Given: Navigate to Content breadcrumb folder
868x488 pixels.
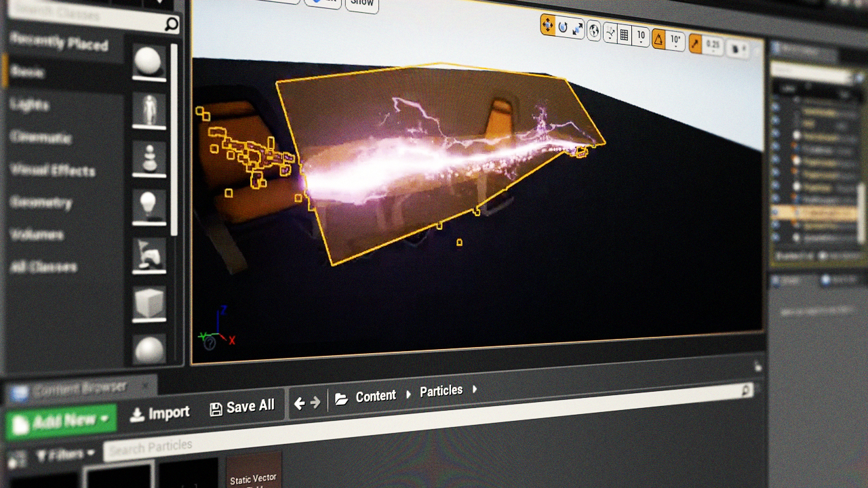Looking at the screenshot, I should pos(376,396).
